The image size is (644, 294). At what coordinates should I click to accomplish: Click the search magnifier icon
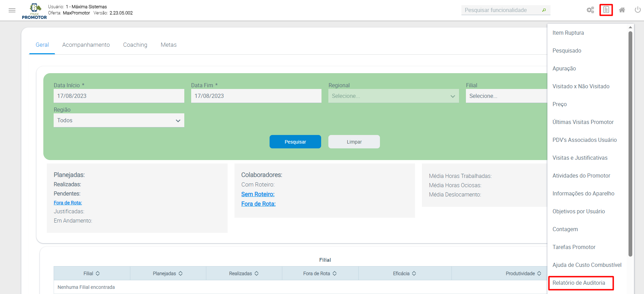tap(544, 10)
